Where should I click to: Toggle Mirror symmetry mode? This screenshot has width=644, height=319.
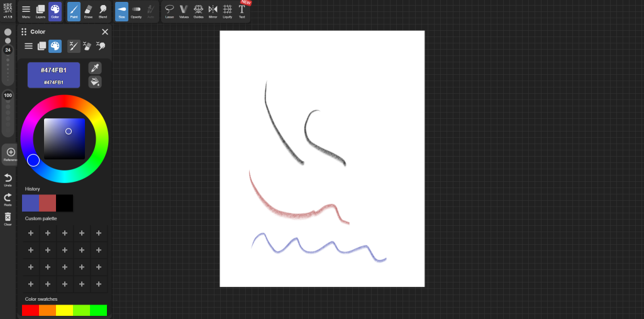[x=213, y=11]
